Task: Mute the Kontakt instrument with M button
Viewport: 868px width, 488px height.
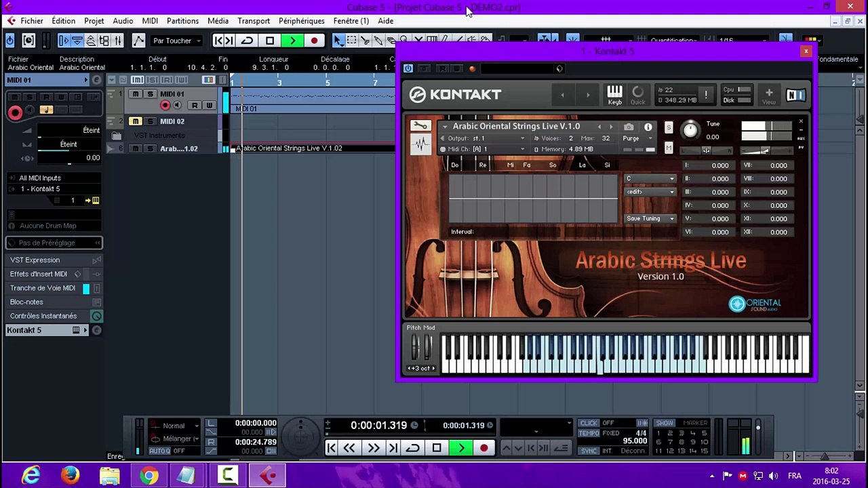Action: (669, 148)
